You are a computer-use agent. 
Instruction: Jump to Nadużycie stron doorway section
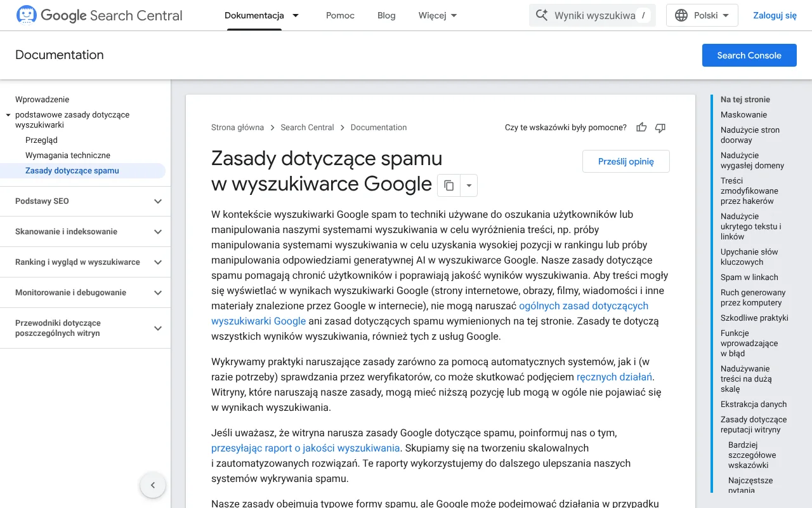750,135
